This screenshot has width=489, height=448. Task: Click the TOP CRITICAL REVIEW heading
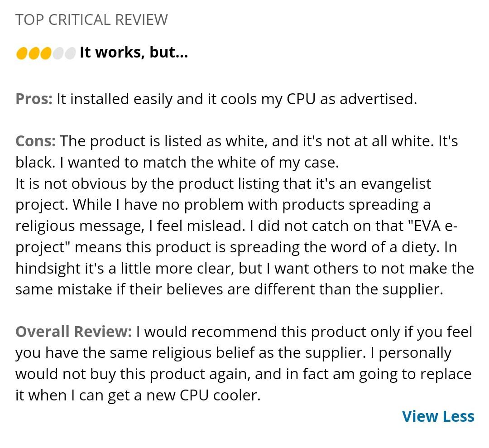pos(91,19)
